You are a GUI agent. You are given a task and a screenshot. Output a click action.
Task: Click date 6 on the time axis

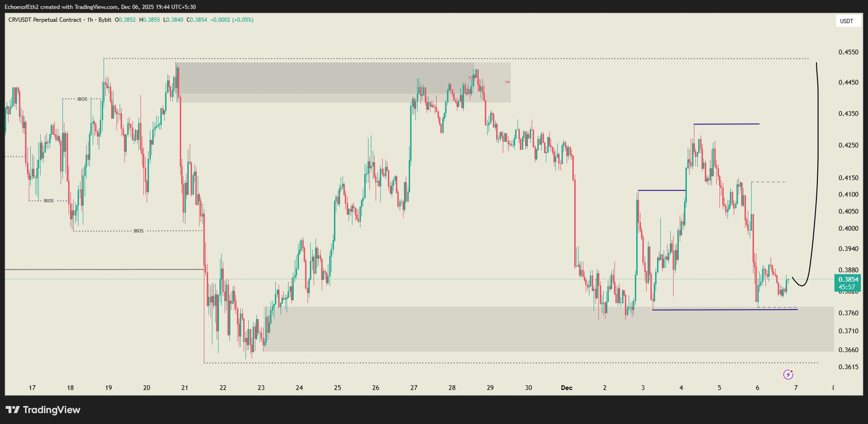757,388
